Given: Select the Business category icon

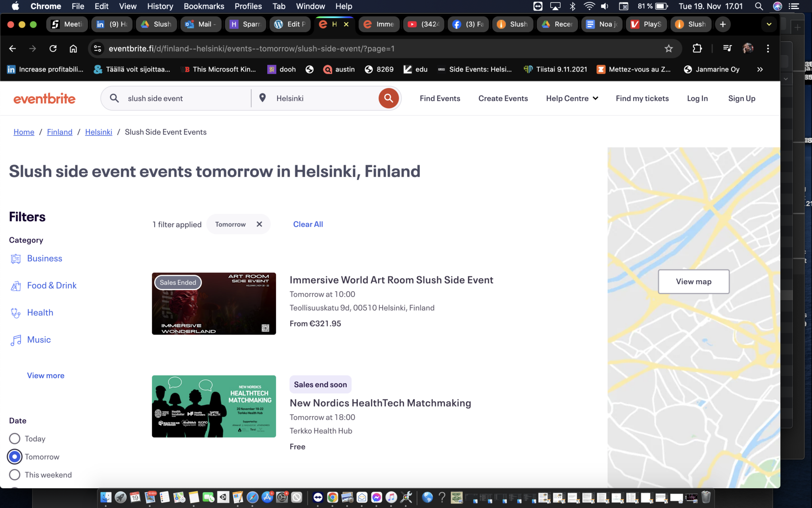Looking at the screenshot, I should pos(15,258).
